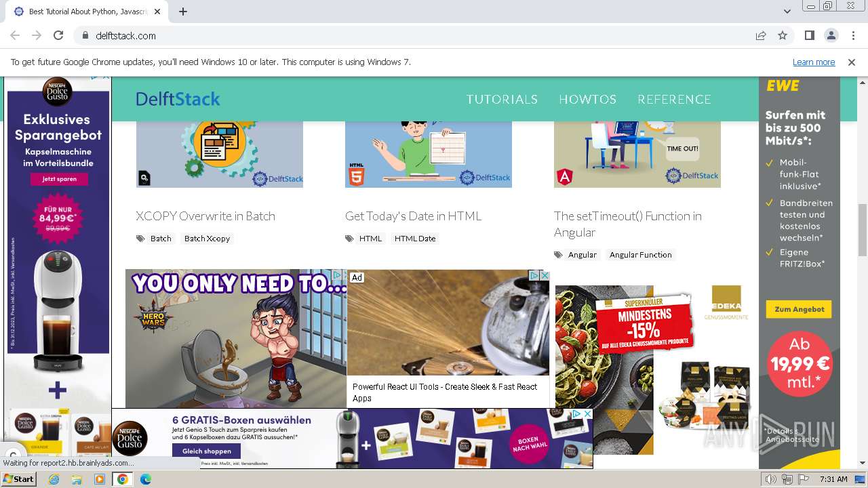Click the HTML date article thumbnail
Image resolution: width=868 pixels, height=488 pixels.
429,155
